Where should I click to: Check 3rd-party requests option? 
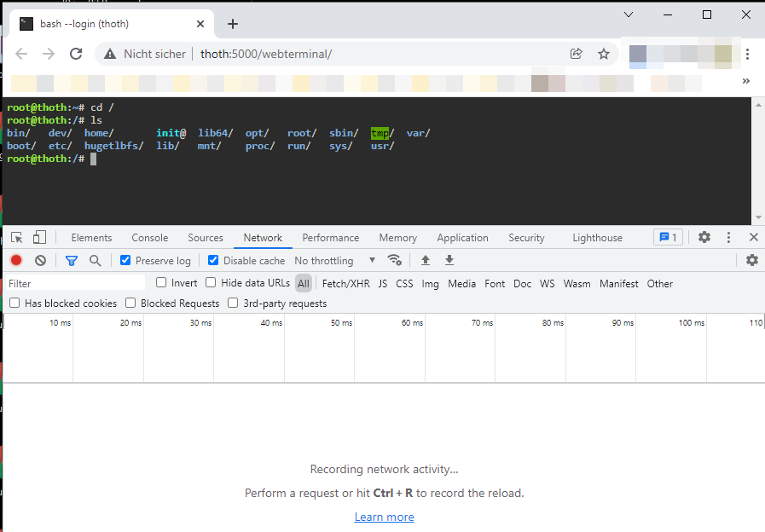click(233, 303)
